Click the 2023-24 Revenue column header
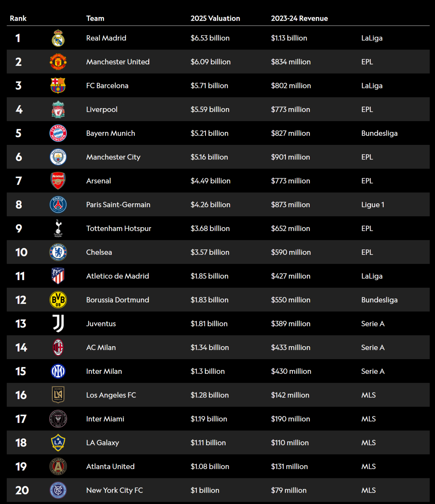Viewport: 435px width, 504px height. click(299, 18)
